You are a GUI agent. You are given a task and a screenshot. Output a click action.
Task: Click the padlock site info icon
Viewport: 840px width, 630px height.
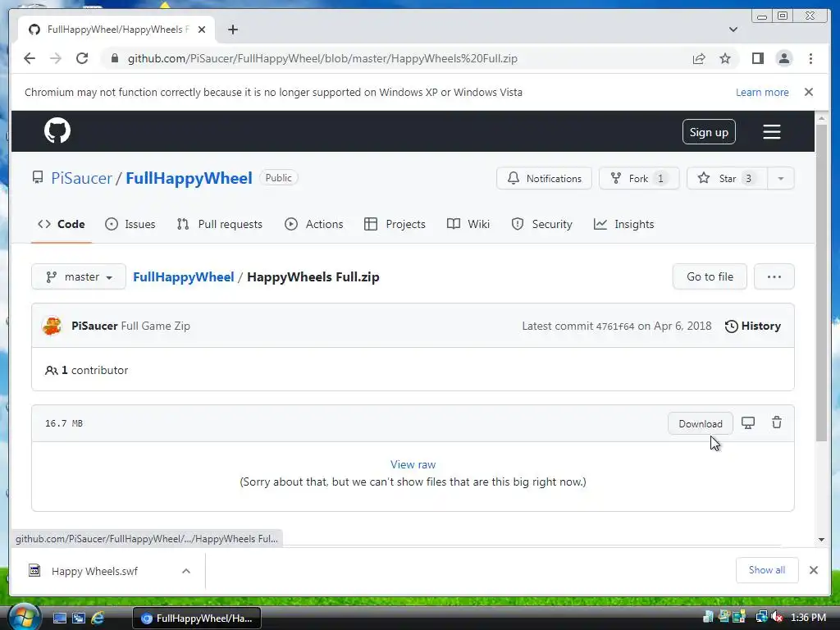[115, 58]
